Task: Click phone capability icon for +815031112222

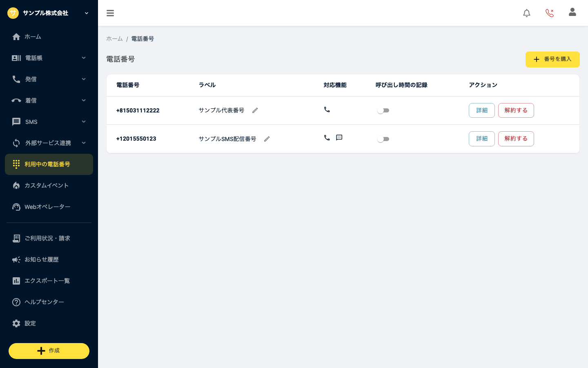Action: point(327,110)
